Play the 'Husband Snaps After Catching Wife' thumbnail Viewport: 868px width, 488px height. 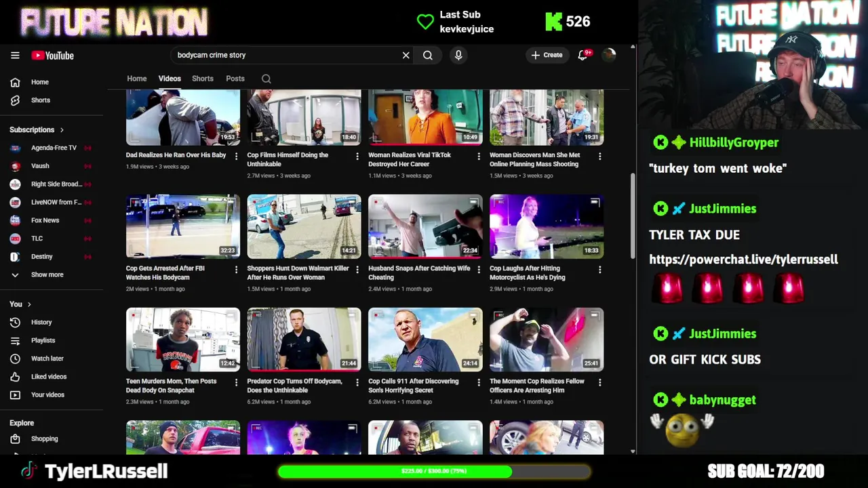(425, 226)
